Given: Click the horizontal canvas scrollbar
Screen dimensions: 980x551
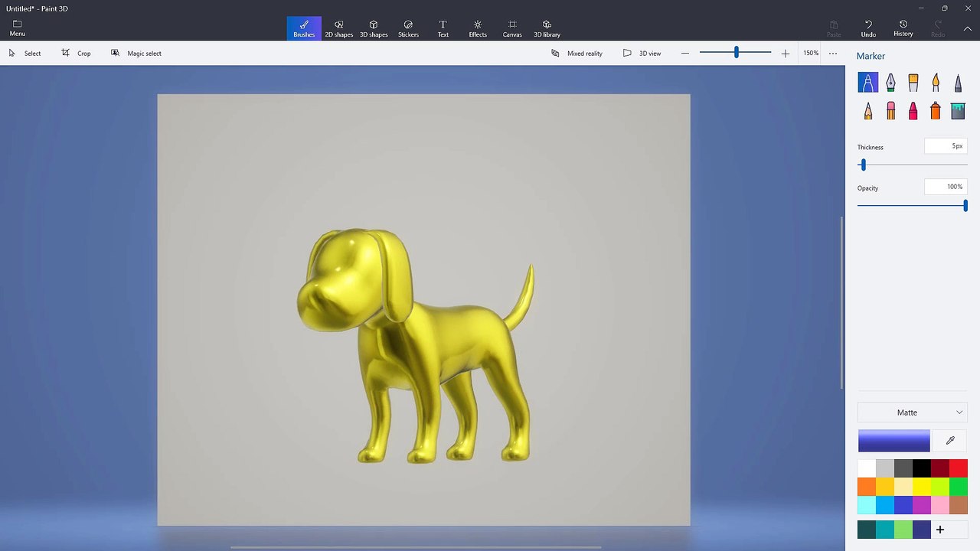Looking at the screenshot, I should tap(416, 547).
